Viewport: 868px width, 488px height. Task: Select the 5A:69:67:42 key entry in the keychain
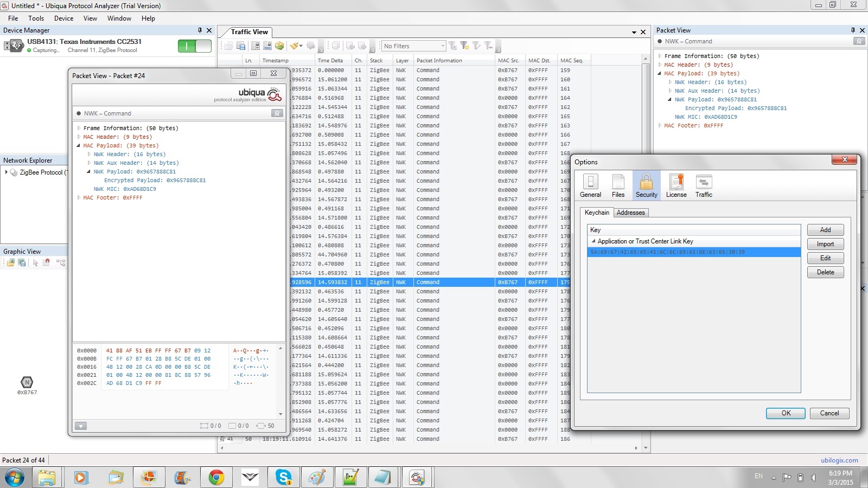point(694,252)
